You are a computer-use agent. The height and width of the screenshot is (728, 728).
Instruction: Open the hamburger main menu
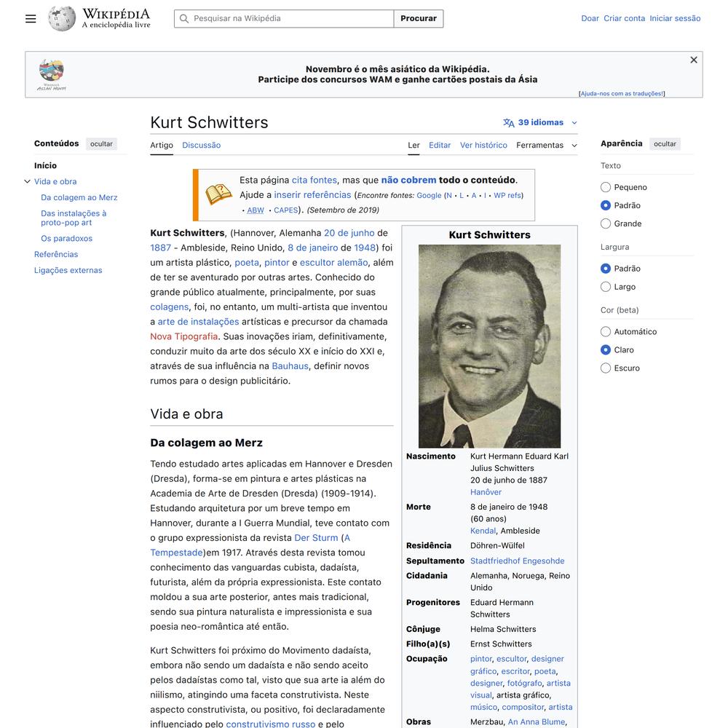31,19
